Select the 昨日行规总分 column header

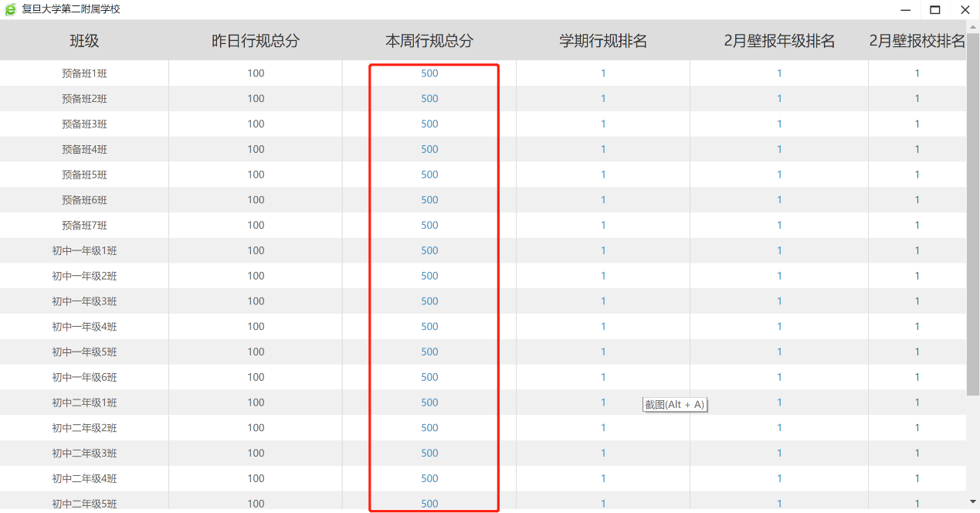[x=256, y=42]
